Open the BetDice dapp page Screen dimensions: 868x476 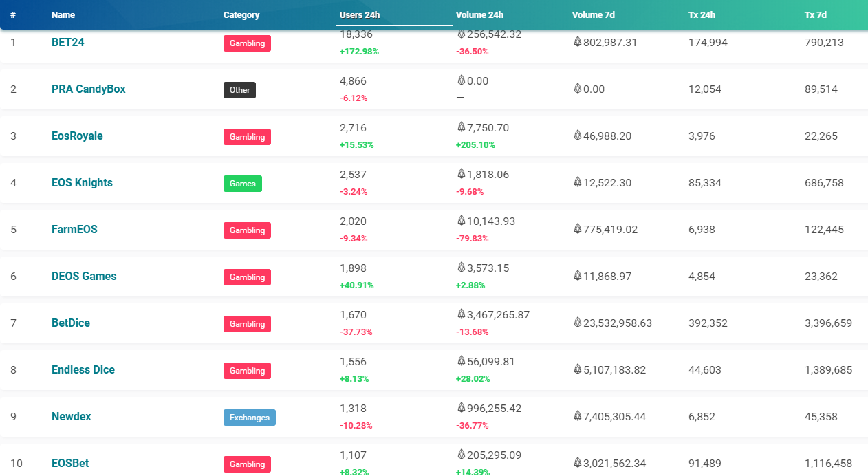pos(71,323)
